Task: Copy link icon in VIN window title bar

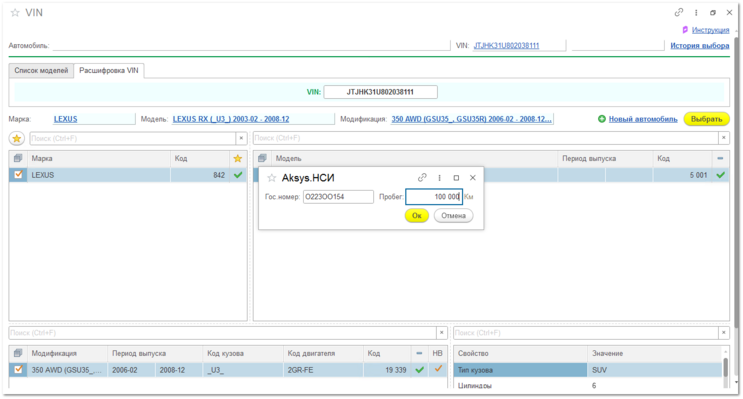Action: [679, 12]
